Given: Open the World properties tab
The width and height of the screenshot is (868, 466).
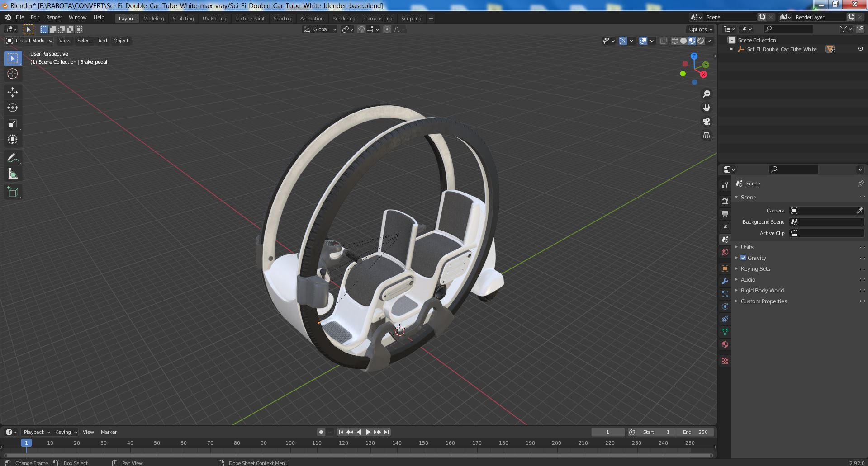Looking at the screenshot, I should (725, 252).
